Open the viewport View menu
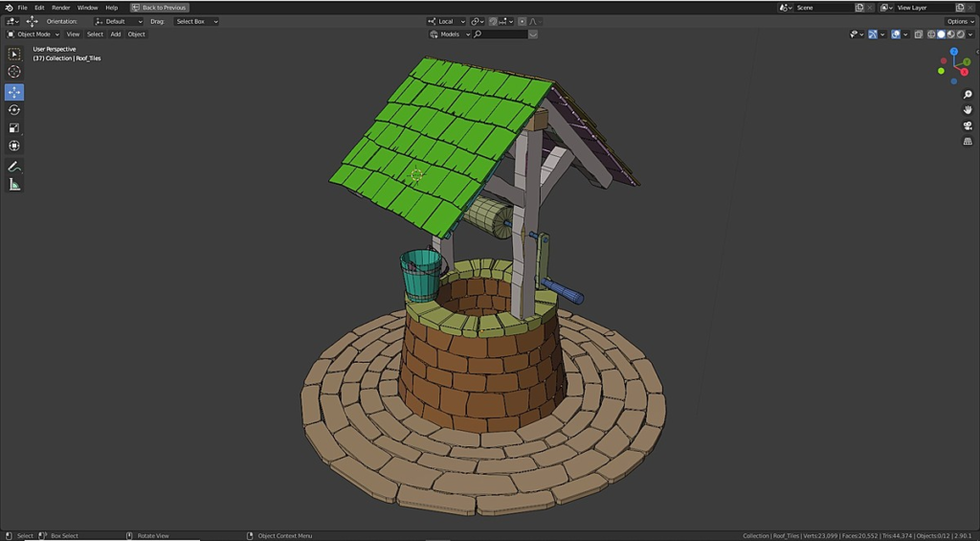This screenshot has height=541, width=980. [x=73, y=34]
